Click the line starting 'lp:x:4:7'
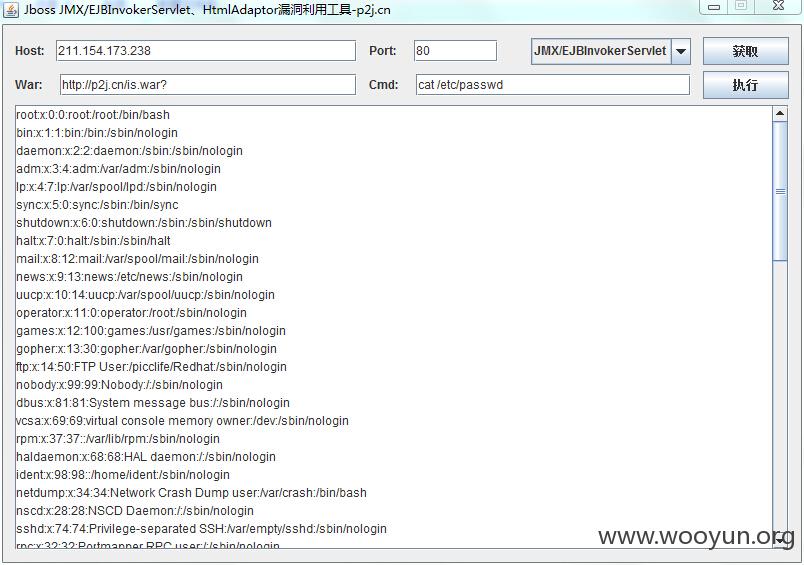Image resolution: width=804 pixels, height=565 pixels. pos(116,187)
